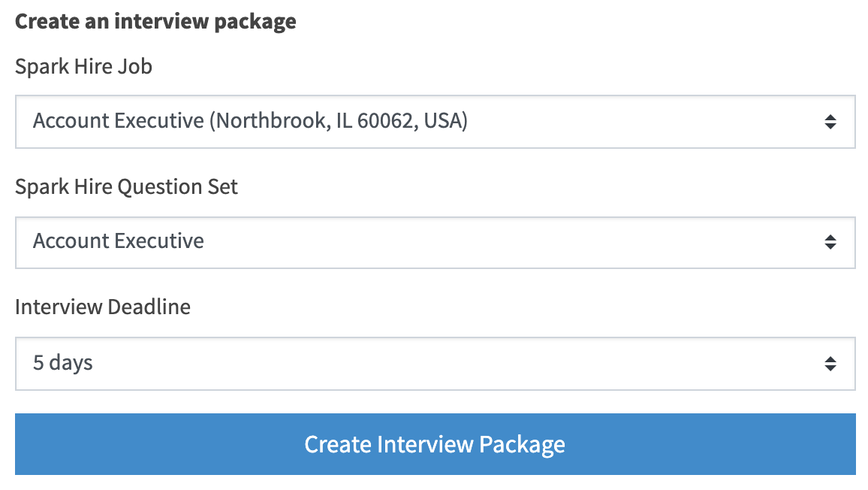
Task: Click upward triangle in Interview Deadline select
Action: 830,359
